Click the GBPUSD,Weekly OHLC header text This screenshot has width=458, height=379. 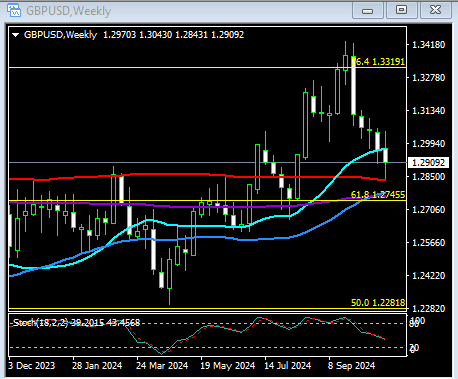(134, 35)
